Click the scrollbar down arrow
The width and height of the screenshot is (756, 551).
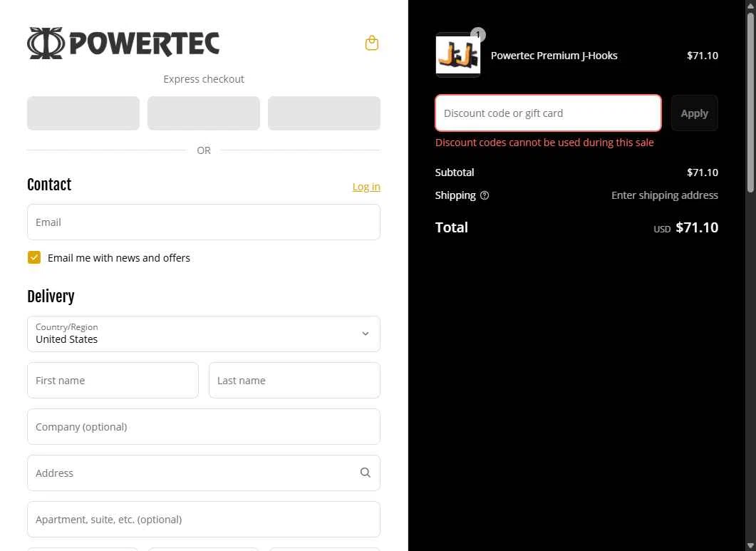pyautogui.click(x=750, y=546)
